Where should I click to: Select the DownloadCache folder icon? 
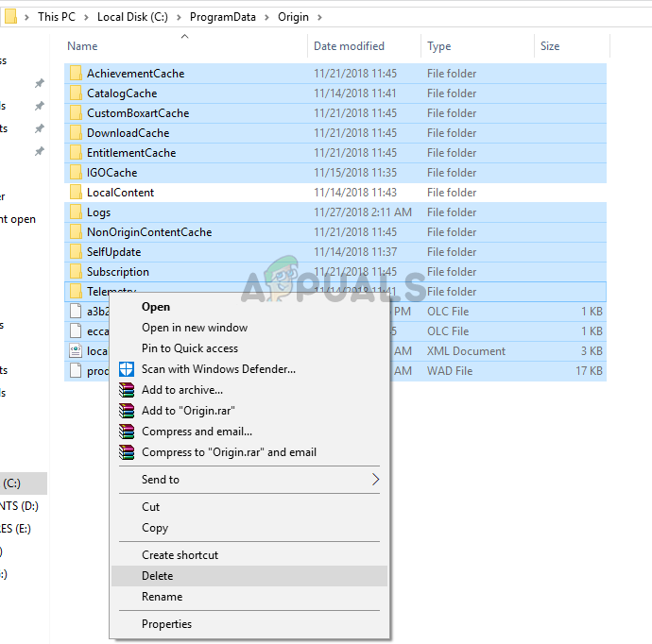tap(76, 133)
